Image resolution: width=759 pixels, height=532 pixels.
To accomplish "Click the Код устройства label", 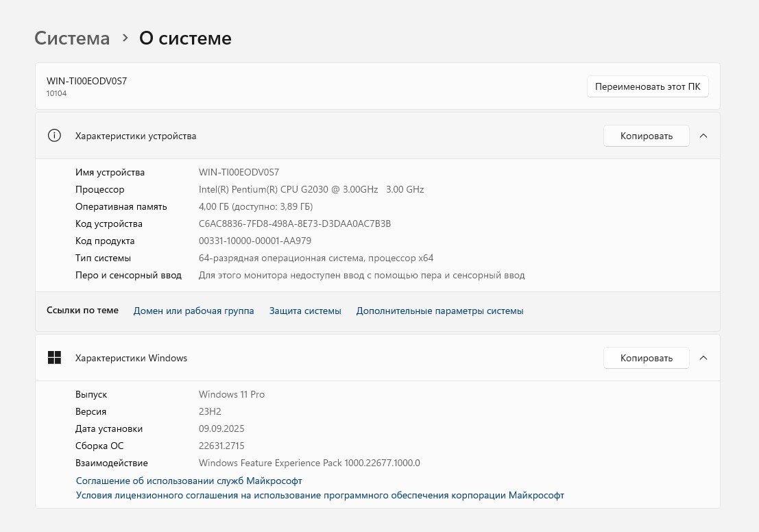I will click(x=109, y=223).
